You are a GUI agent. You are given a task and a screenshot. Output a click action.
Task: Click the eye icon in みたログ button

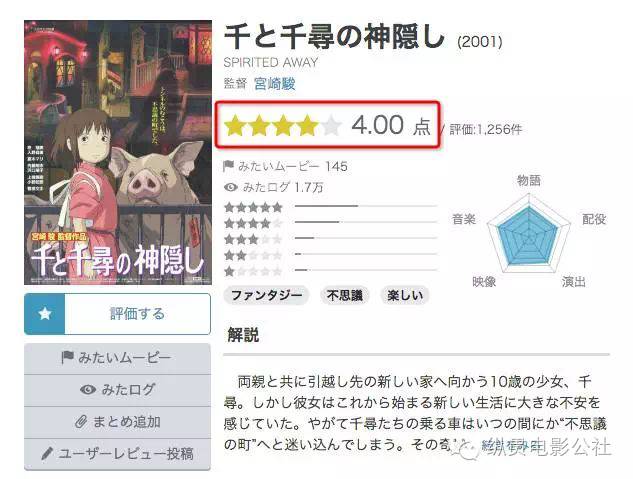click(x=88, y=389)
